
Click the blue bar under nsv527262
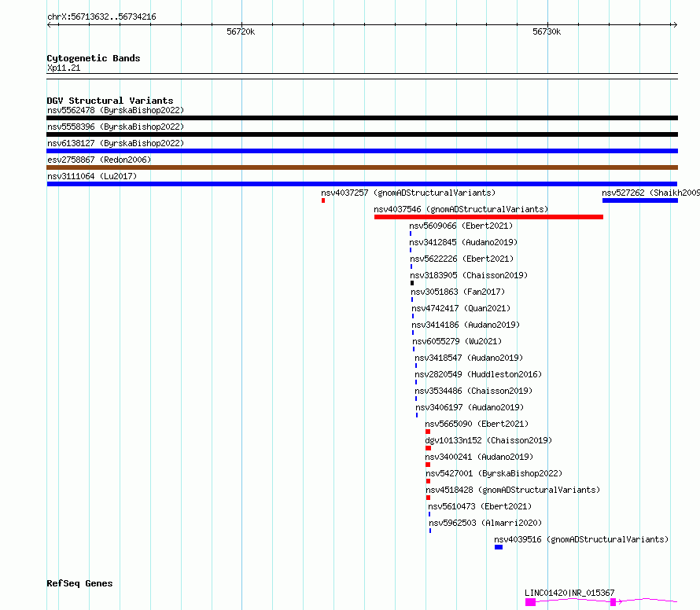pyautogui.click(x=640, y=200)
